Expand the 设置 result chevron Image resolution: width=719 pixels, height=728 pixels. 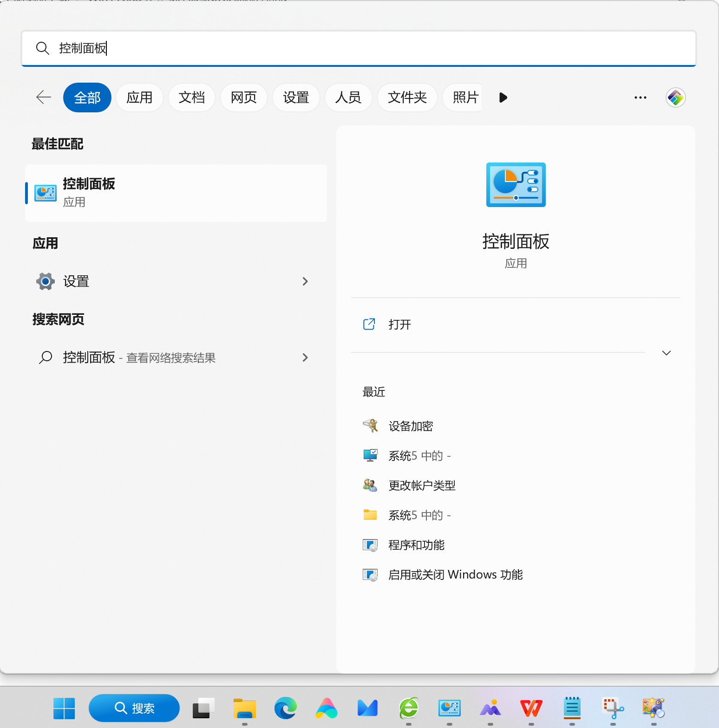tap(305, 281)
